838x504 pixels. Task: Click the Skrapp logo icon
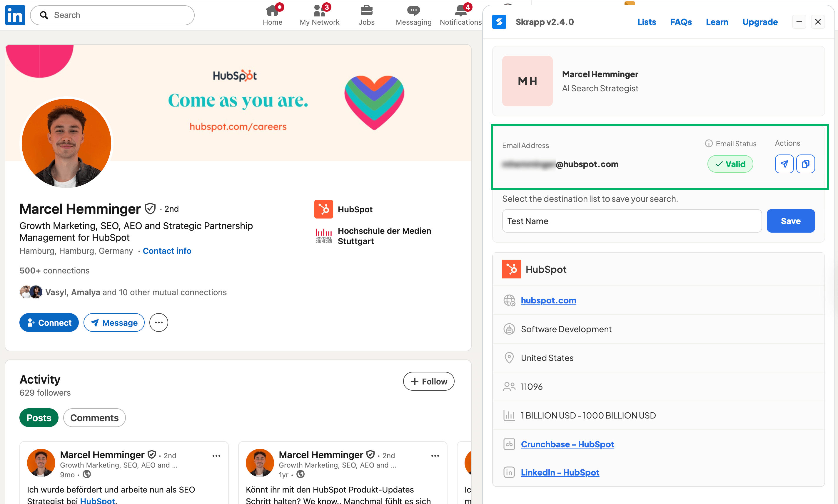[499, 21]
